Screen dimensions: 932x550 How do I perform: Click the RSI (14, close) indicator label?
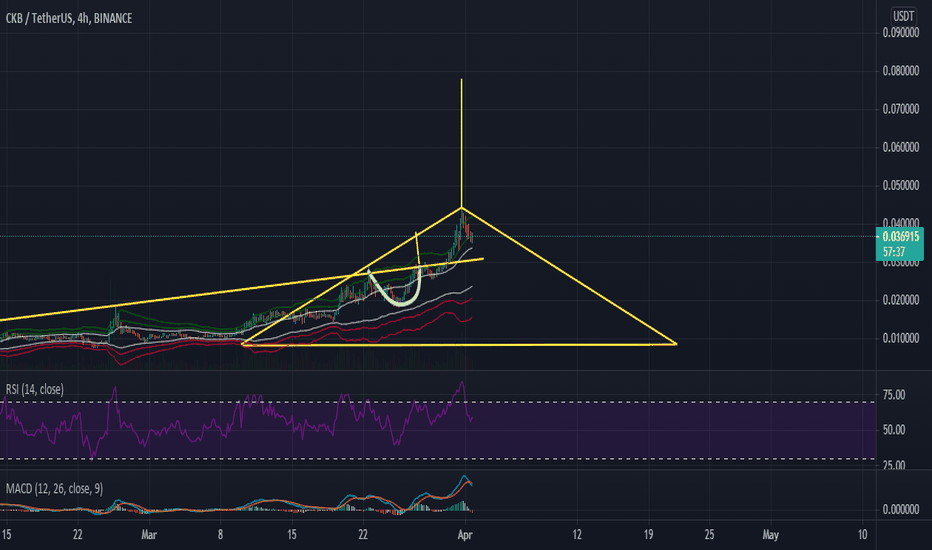click(34, 389)
